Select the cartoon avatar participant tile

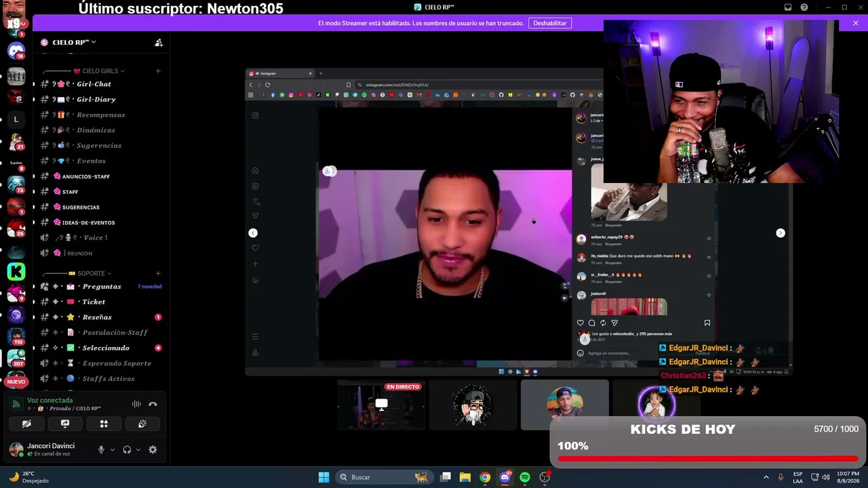coord(473,405)
